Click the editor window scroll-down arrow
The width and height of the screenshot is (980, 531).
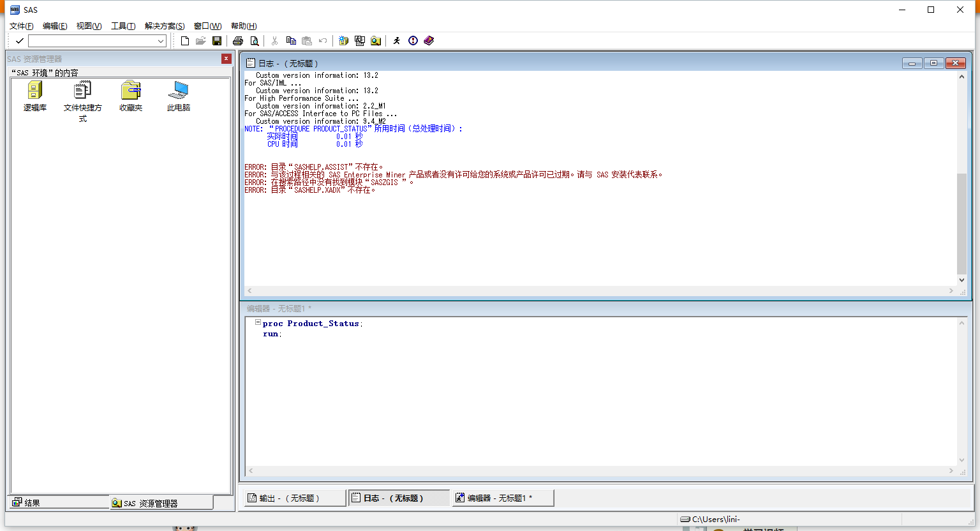click(961, 460)
